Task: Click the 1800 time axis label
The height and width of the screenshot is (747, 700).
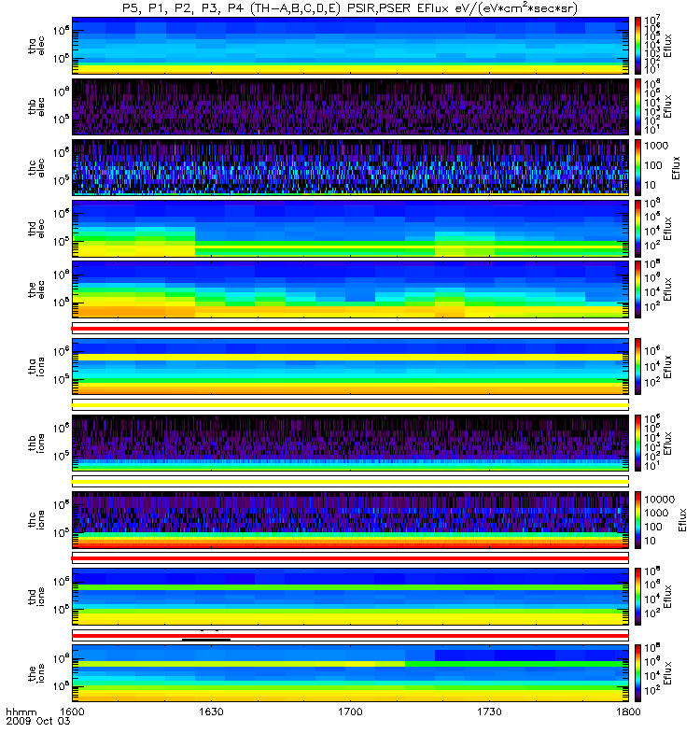Action: coord(628,712)
